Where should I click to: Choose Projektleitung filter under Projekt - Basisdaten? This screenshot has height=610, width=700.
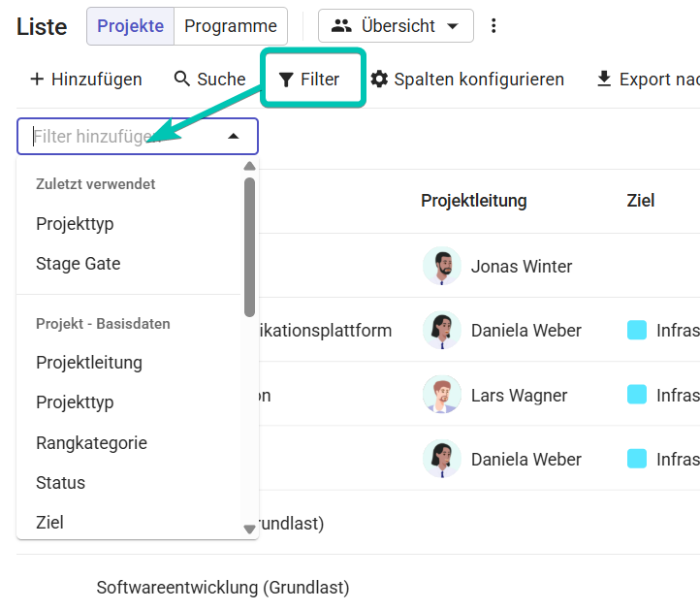click(89, 362)
